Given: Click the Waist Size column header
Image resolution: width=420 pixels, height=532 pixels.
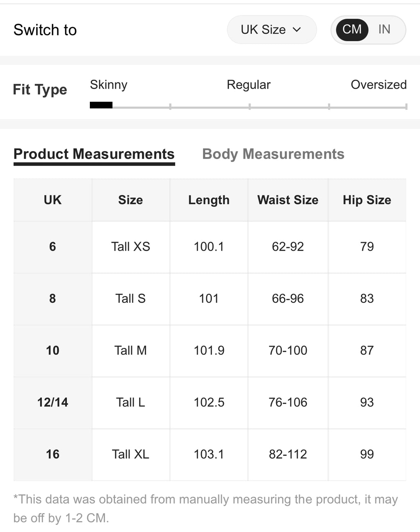Looking at the screenshot, I should (x=288, y=200).
